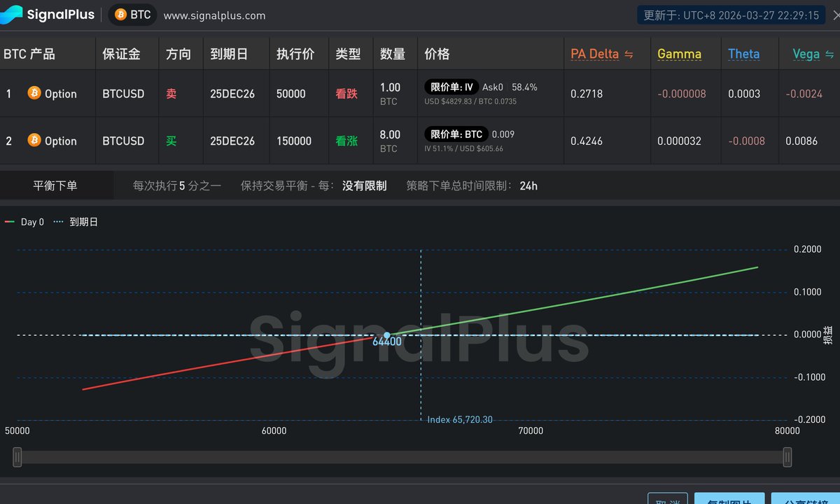Click the update timestamp badge
This screenshot has height=504, width=840.
click(731, 15)
